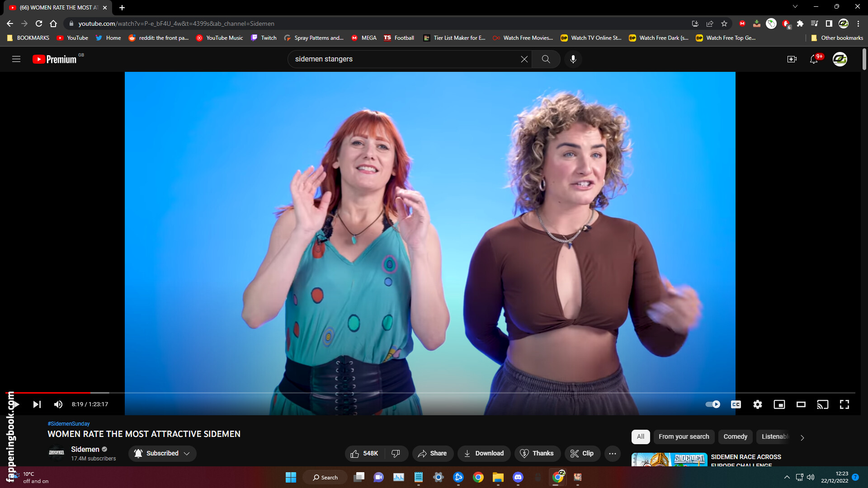Search with voice microphone
This screenshot has width=868, height=488.
click(573, 59)
